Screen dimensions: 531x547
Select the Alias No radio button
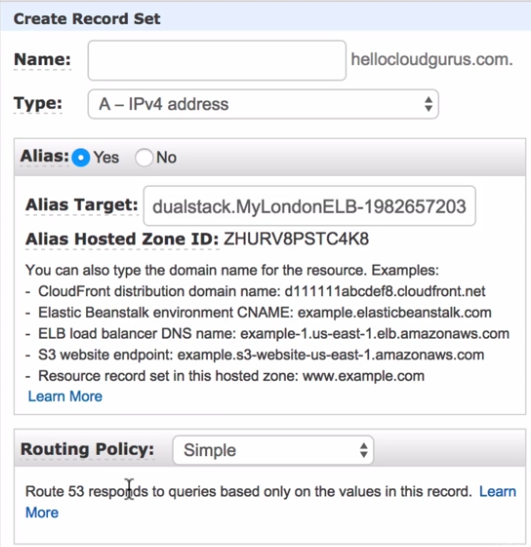144,158
